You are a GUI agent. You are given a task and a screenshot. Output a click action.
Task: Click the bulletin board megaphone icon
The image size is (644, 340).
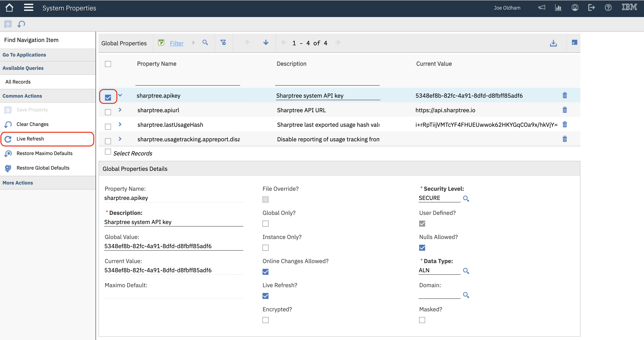542,8
